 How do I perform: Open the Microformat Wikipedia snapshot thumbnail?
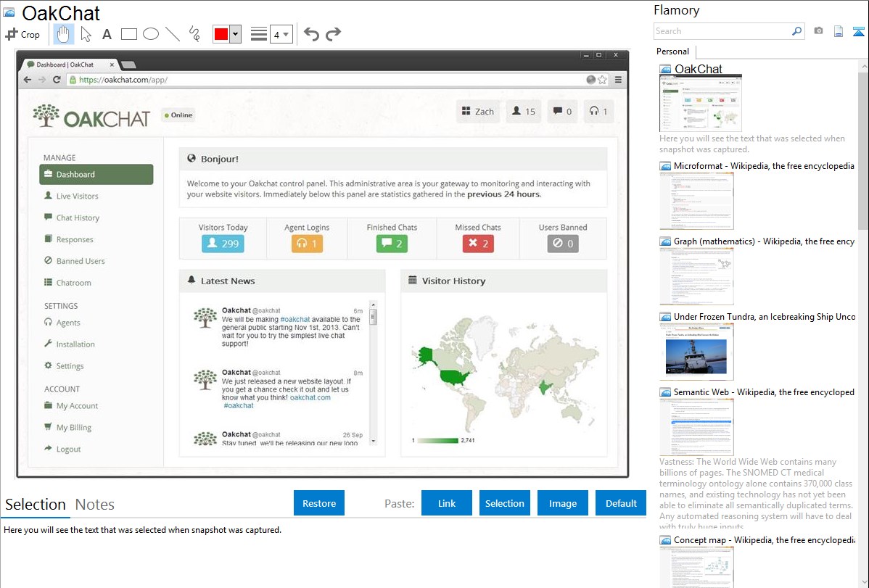696,201
